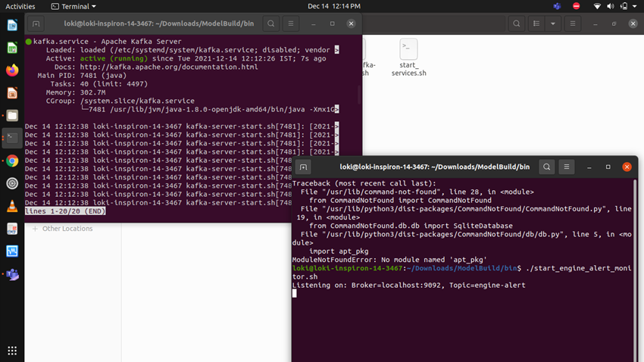Click 'ModuleNotFoundError' line in front terminal

pos(389,260)
